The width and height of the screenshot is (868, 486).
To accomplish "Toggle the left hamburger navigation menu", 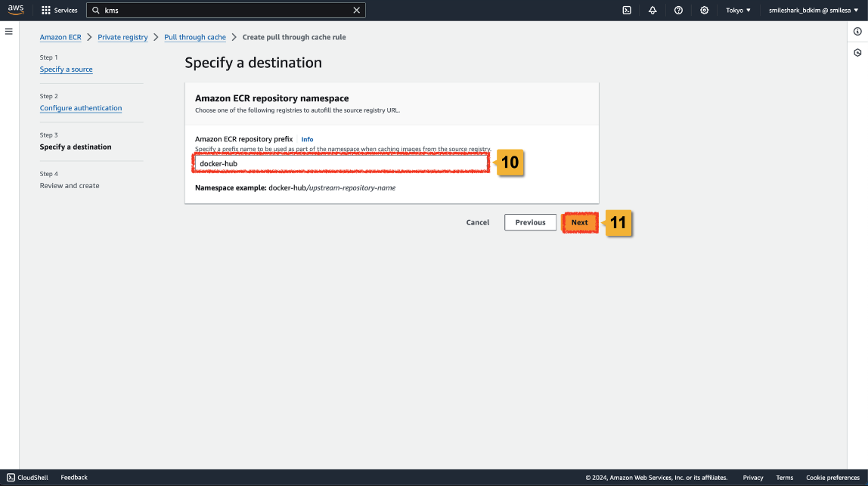I will click(x=9, y=32).
